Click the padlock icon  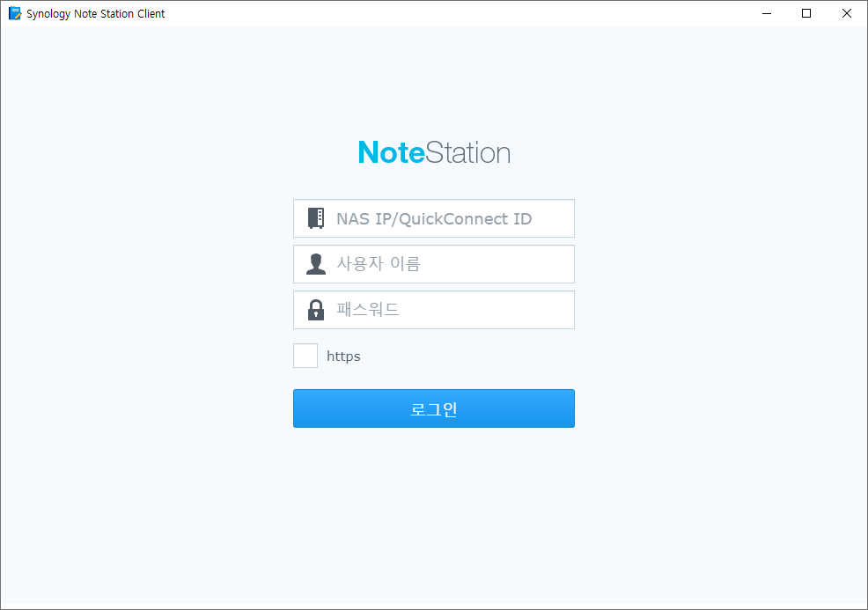316,310
